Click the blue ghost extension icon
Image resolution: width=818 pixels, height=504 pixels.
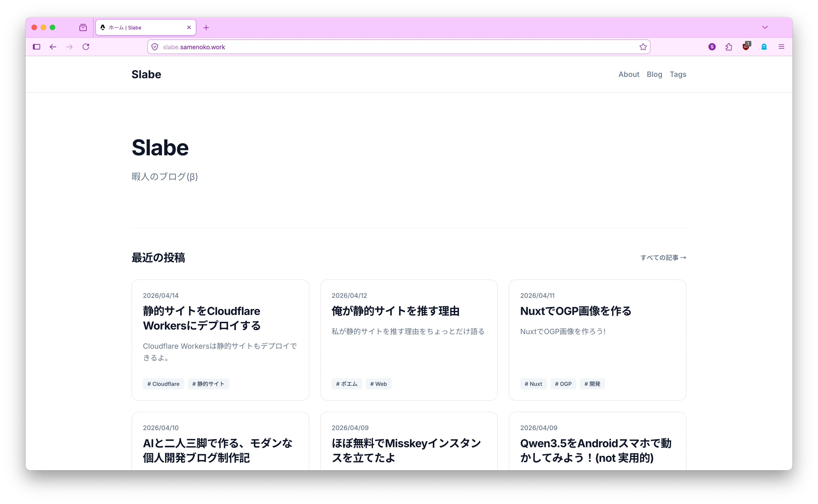(x=764, y=47)
